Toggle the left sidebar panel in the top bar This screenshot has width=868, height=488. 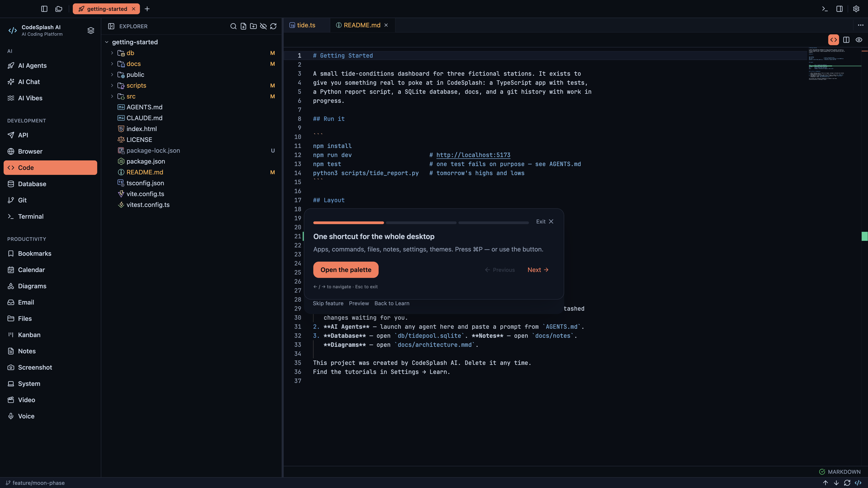point(44,9)
